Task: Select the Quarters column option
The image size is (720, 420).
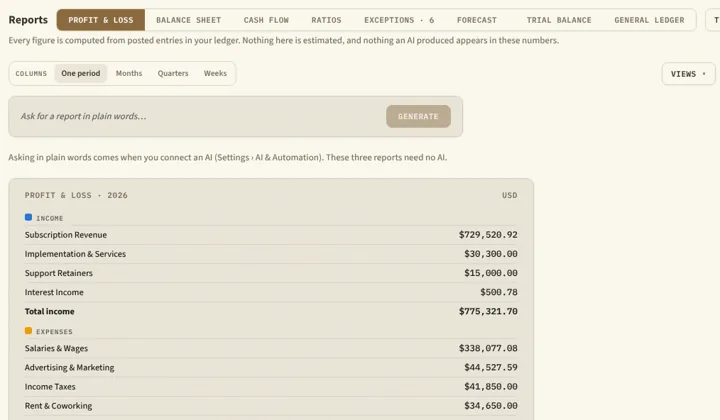Action: coord(173,73)
